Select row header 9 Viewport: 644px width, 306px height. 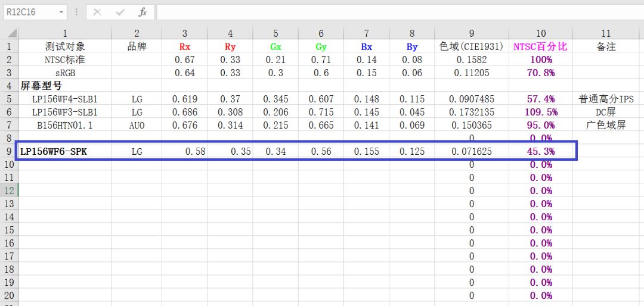point(9,151)
